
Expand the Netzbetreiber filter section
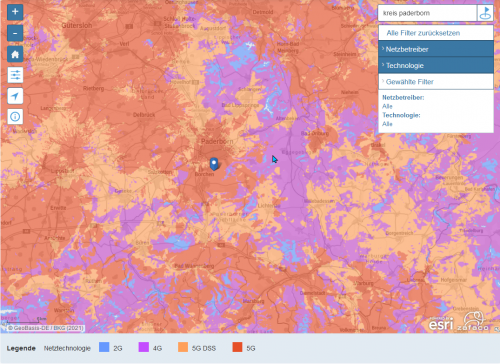coord(436,49)
